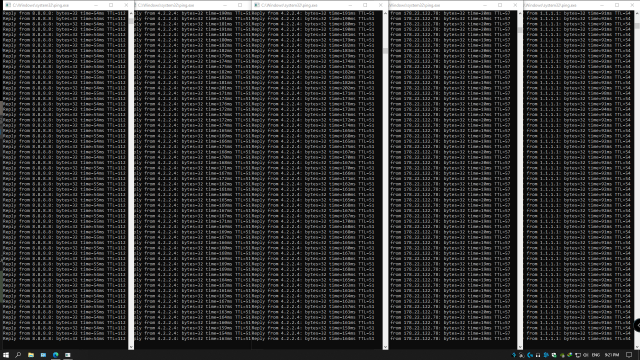Open File Explorer from the taskbar
This screenshot has width=640, height=360.
coord(31,355)
